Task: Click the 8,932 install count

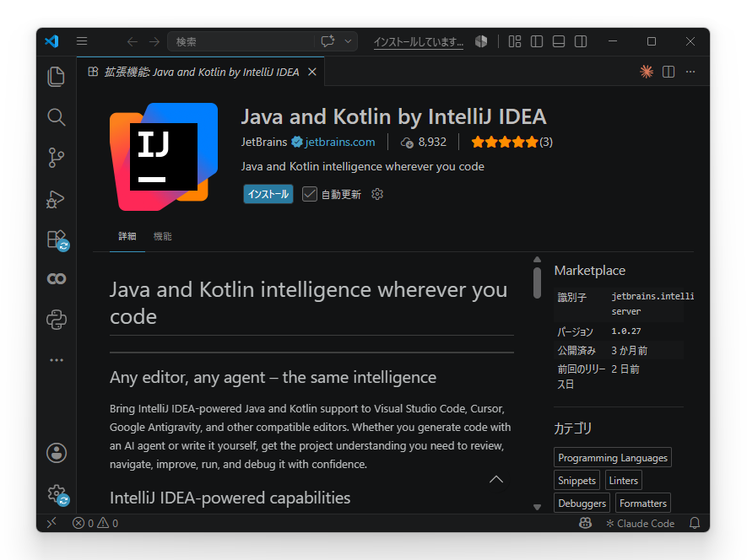Action: 424,142
